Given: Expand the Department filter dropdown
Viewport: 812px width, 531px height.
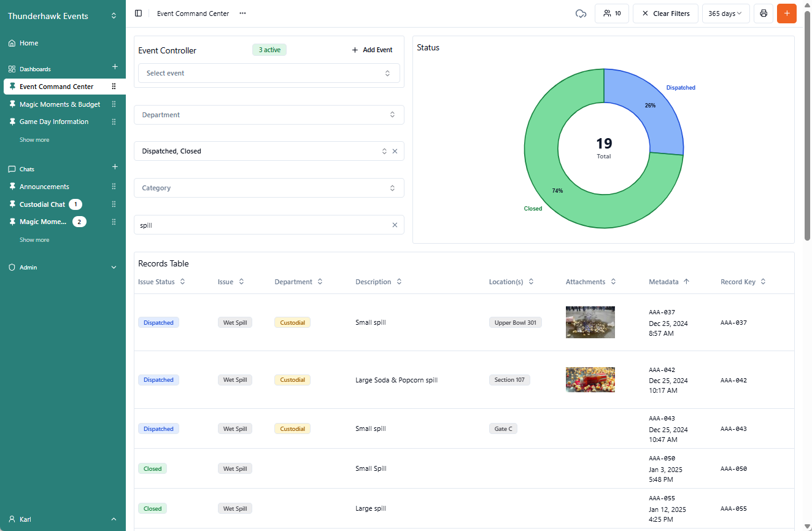Looking at the screenshot, I should click(x=269, y=115).
